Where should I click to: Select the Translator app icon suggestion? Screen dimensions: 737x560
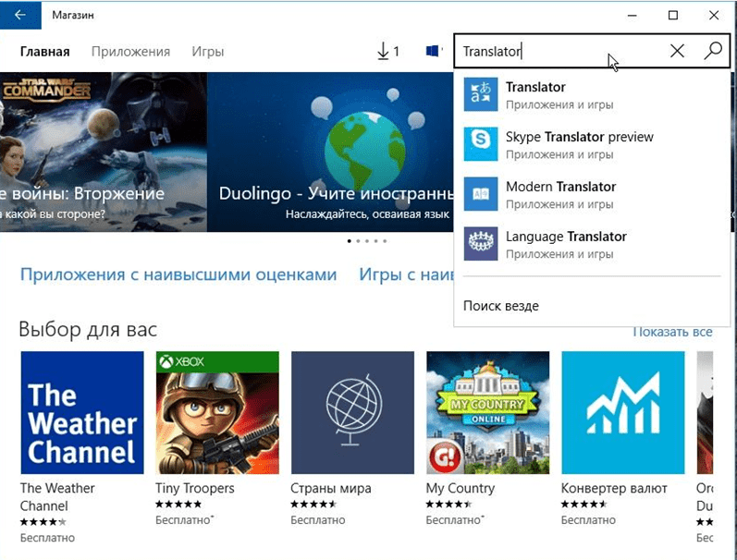coord(481,95)
